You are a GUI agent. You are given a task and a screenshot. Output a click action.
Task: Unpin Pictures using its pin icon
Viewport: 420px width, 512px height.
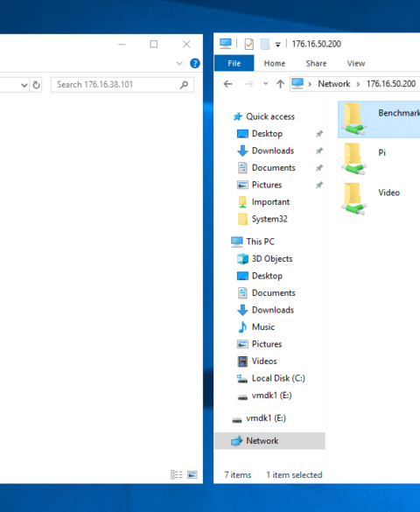tap(319, 185)
